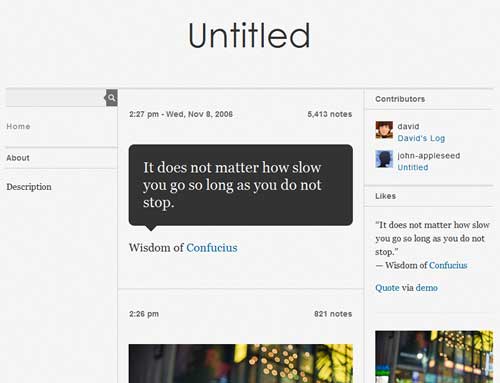Open David's Log blog link

pos(421,138)
